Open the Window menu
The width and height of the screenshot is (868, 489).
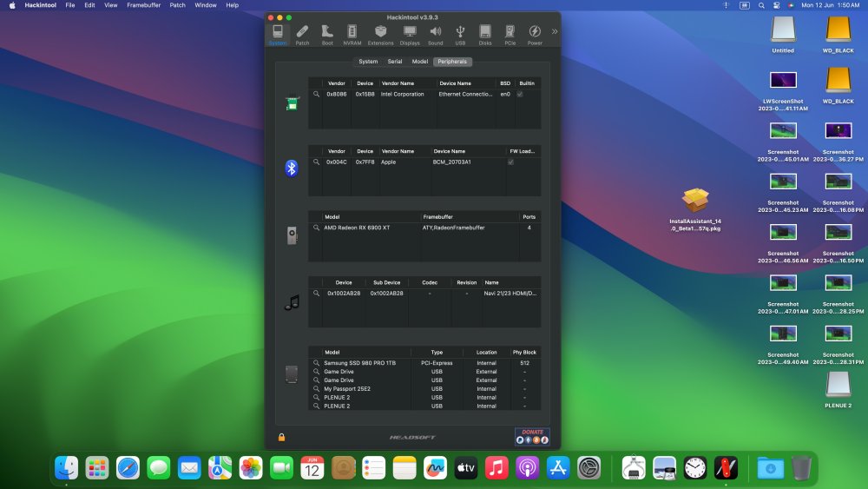click(x=206, y=5)
